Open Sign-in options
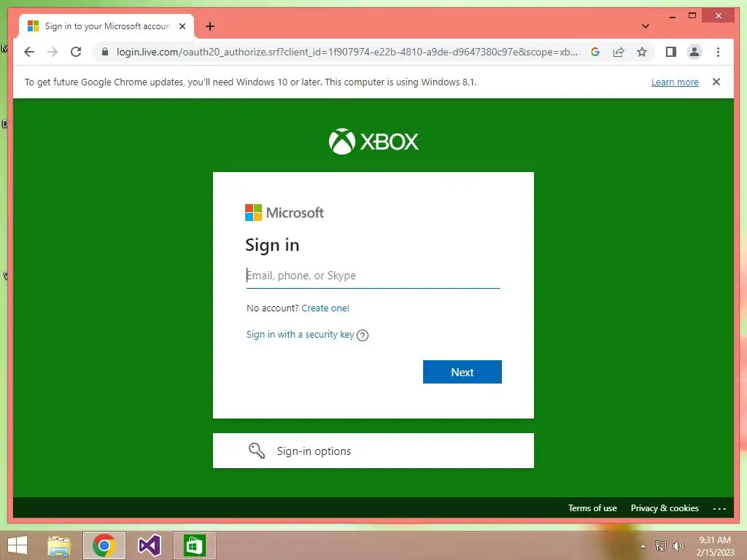Image resolution: width=747 pixels, height=560 pixels. coord(373,451)
